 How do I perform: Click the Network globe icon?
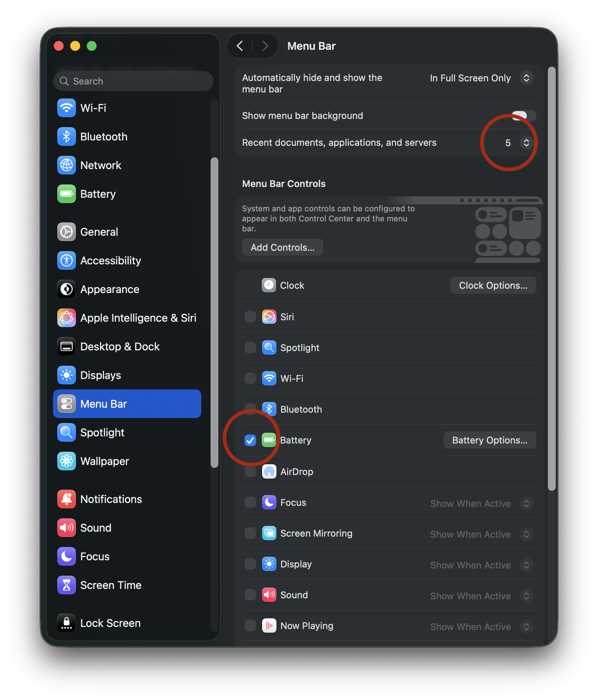(x=66, y=165)
